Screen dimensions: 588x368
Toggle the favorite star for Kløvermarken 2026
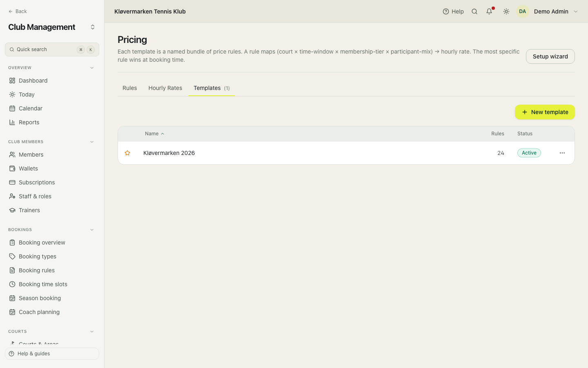127,153
